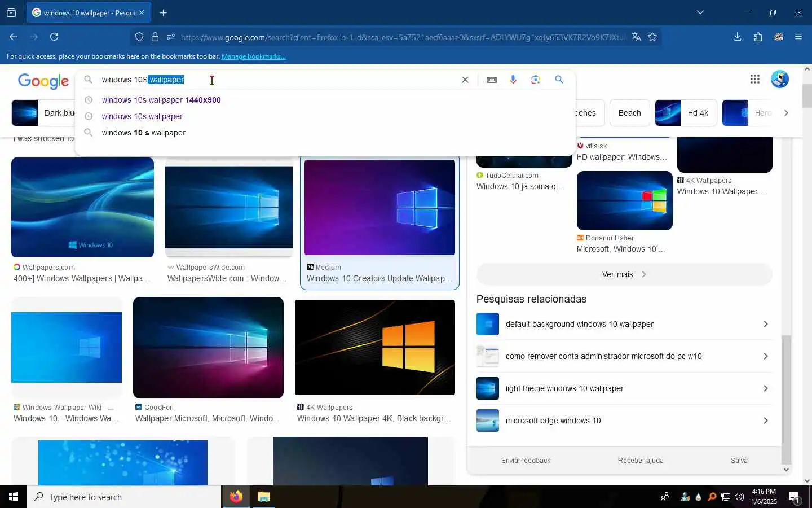Start a voice search with microphone
This screenshot has height=508, width=812.
point(513,80)
